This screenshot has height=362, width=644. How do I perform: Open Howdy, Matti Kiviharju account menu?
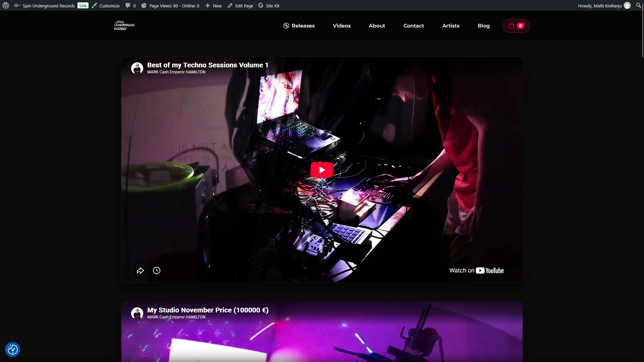point(604,6)
